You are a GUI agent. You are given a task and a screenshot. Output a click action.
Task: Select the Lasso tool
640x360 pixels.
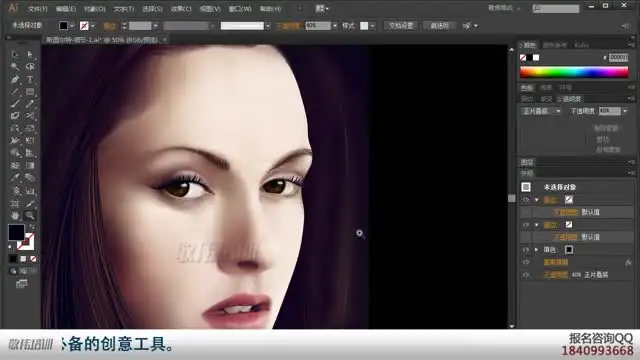tap(30, 67)
